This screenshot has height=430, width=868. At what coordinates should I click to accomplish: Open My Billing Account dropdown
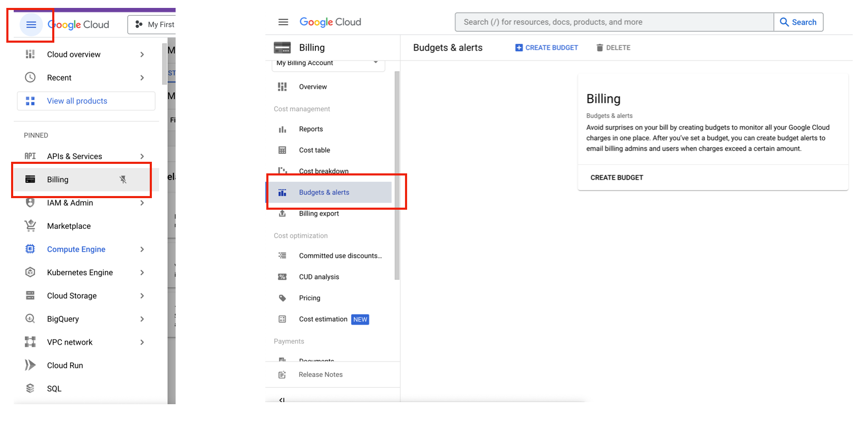(x=328, y=63)
